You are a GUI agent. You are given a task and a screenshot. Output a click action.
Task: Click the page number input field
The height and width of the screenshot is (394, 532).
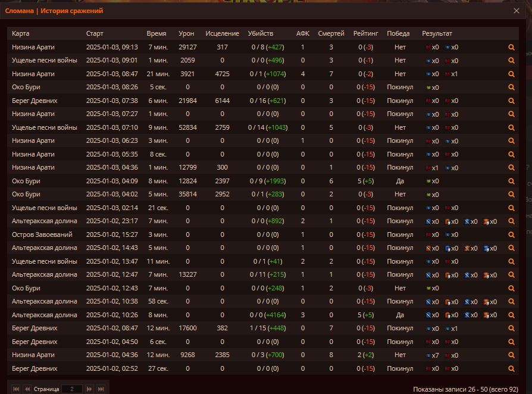pos(72,389)
